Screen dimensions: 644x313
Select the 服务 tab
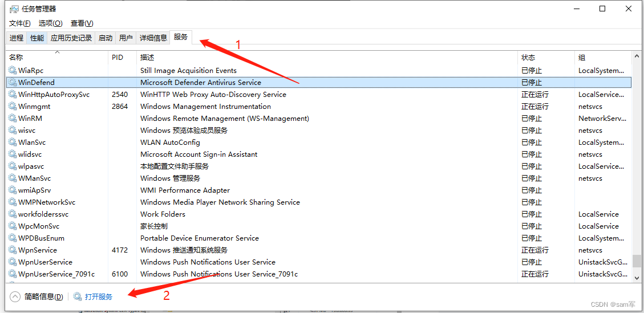pos(181,37)
